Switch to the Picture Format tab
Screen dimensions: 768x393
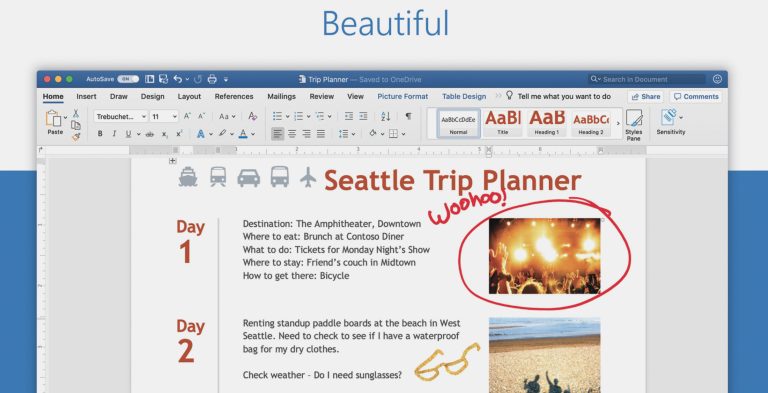tap(403, 97)
